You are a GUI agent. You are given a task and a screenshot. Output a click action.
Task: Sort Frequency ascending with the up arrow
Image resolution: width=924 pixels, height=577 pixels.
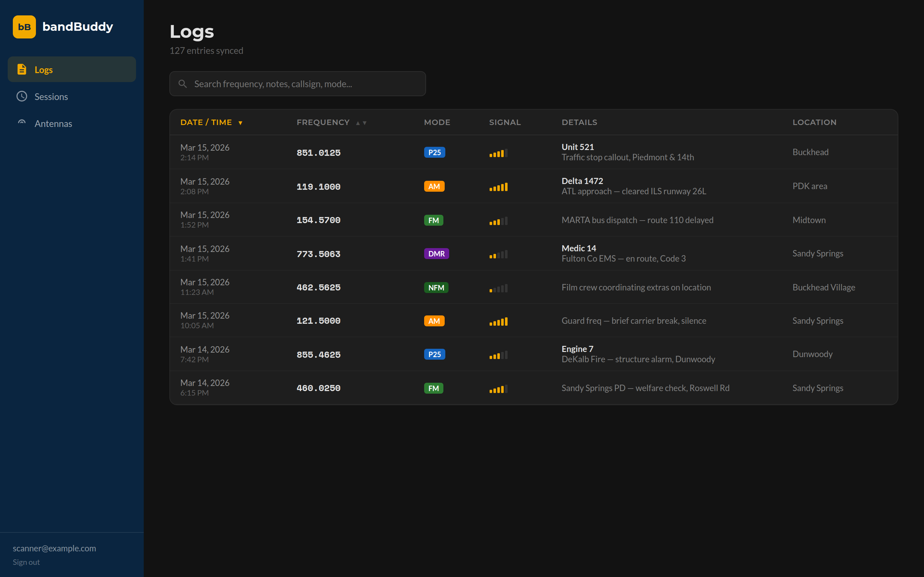357,122
